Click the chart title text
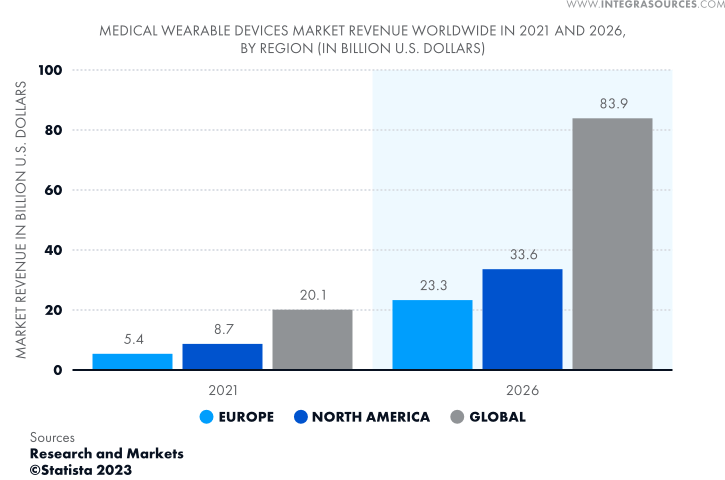This screenshot has height=480, width=725. 362,39
